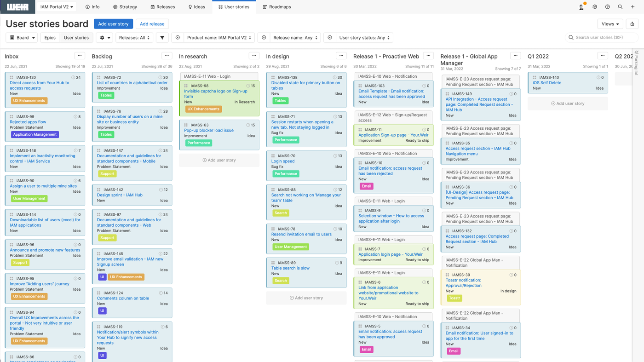Open the Releases: All dropdown

click(x=134, y=38)
